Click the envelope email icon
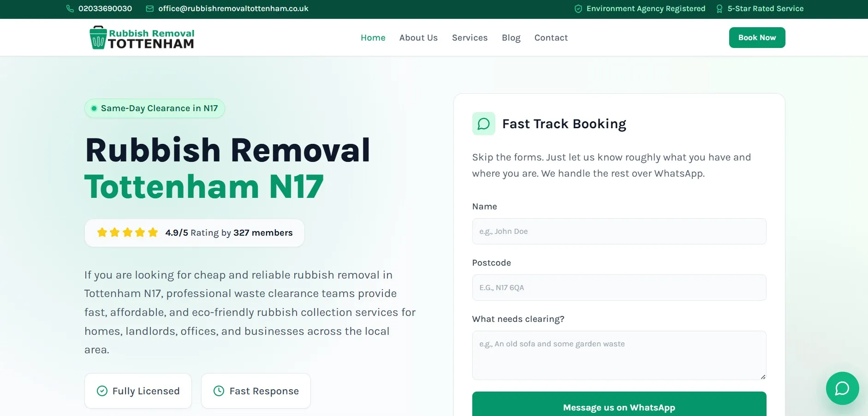Screen dimensions: 868x416 point(150,9)
